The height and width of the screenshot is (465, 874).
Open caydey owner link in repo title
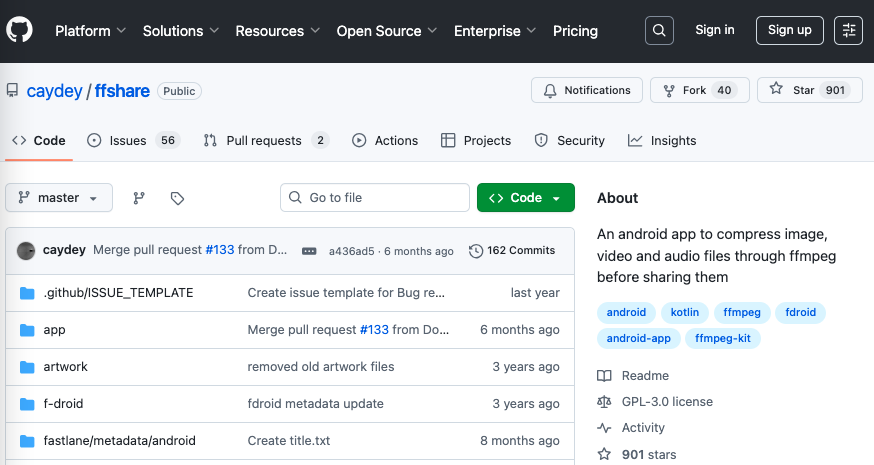pos(55,91)
